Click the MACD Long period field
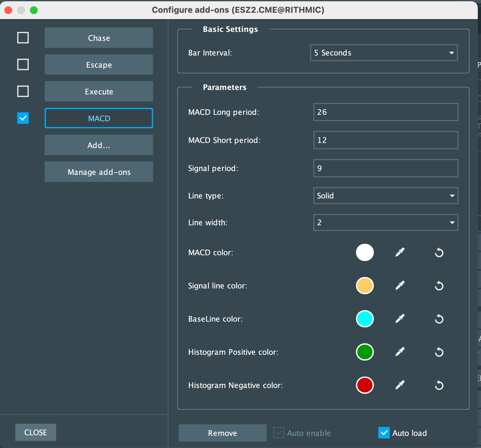481x448 pixels. (386, 112)
